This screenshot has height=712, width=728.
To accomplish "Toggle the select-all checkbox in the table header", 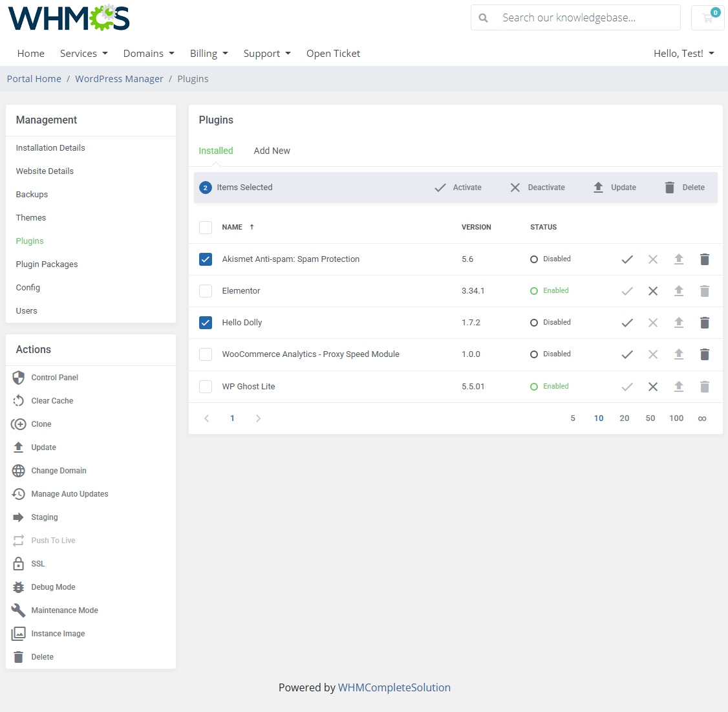I will pos(205,227).
